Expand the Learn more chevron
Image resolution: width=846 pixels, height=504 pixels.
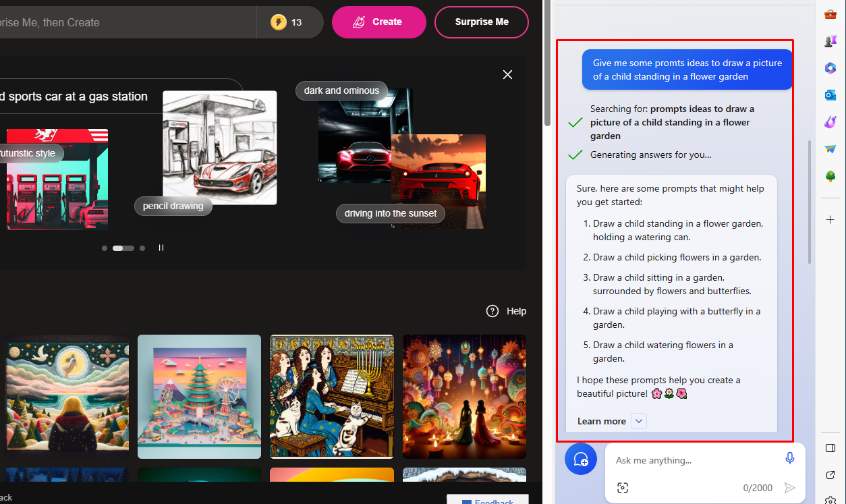(x=639, y=421)
